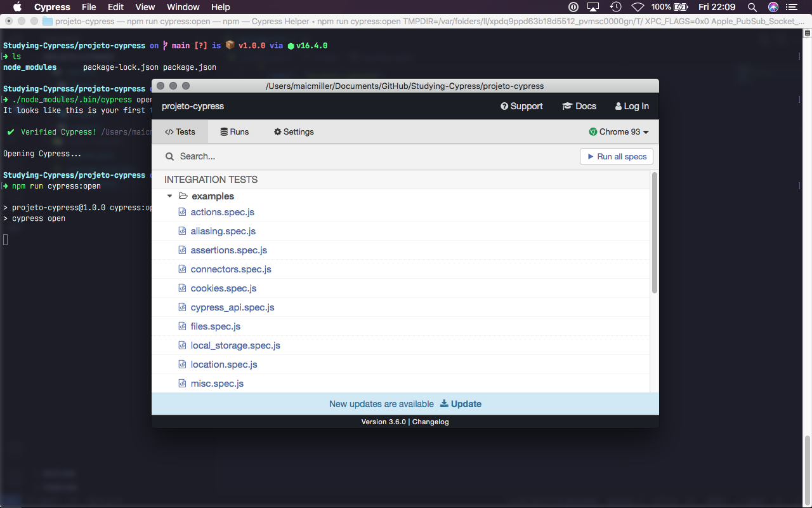Click the Version 3.6.0 footer text
This screenshot has height=508, width=812.
click(383, 422)
